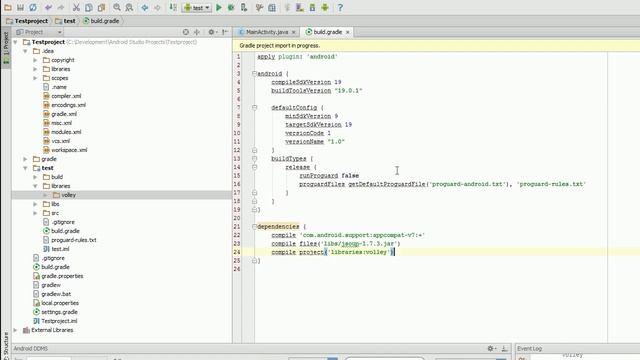Click the AVD Manager toolbar icon
This screenshot has width=640, height=360.
click(300, 7)
